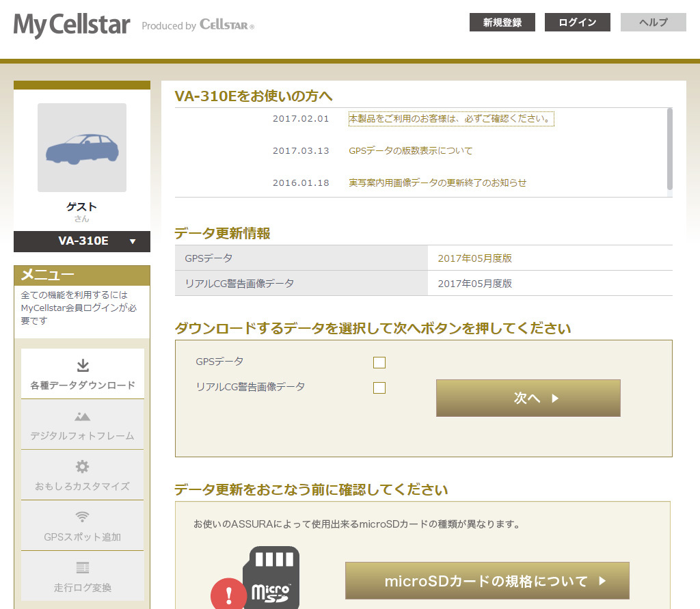Click the MyCellstar logo

coord(72,25)
